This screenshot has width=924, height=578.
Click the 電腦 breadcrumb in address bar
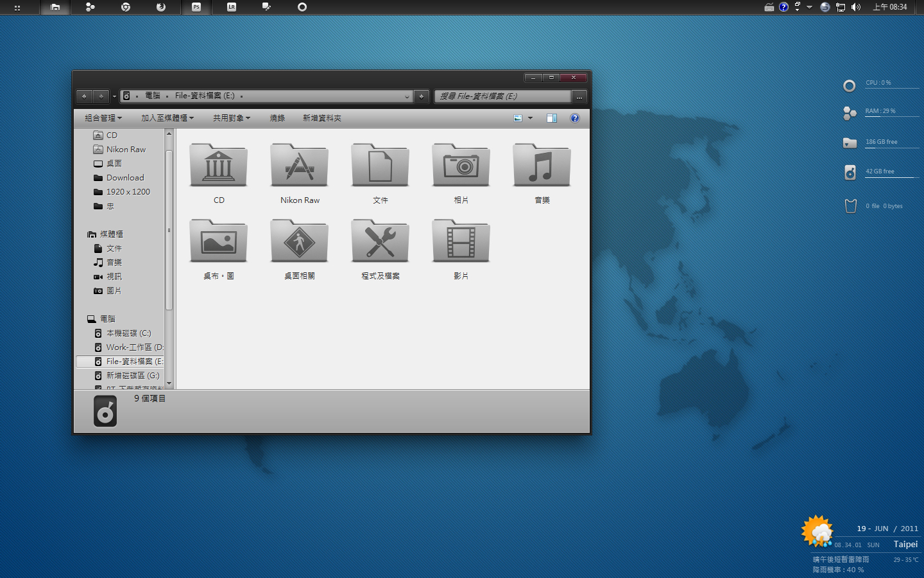153,96
